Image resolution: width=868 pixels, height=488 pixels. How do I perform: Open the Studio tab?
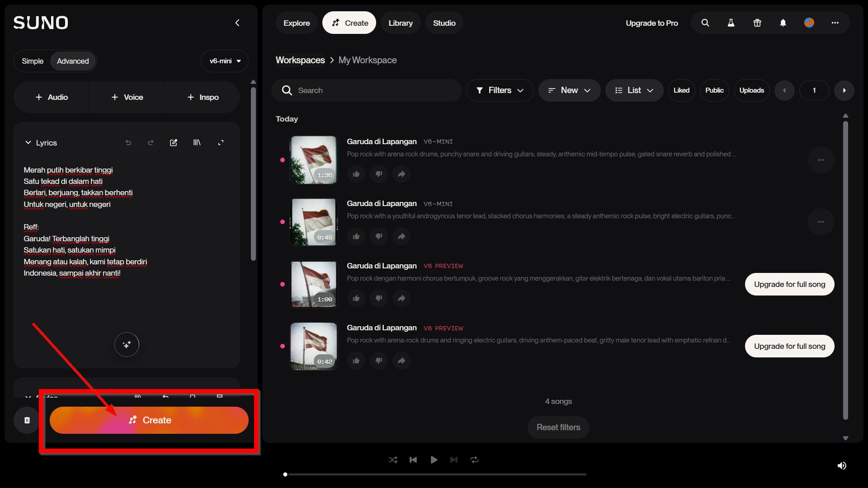(444, 23)
